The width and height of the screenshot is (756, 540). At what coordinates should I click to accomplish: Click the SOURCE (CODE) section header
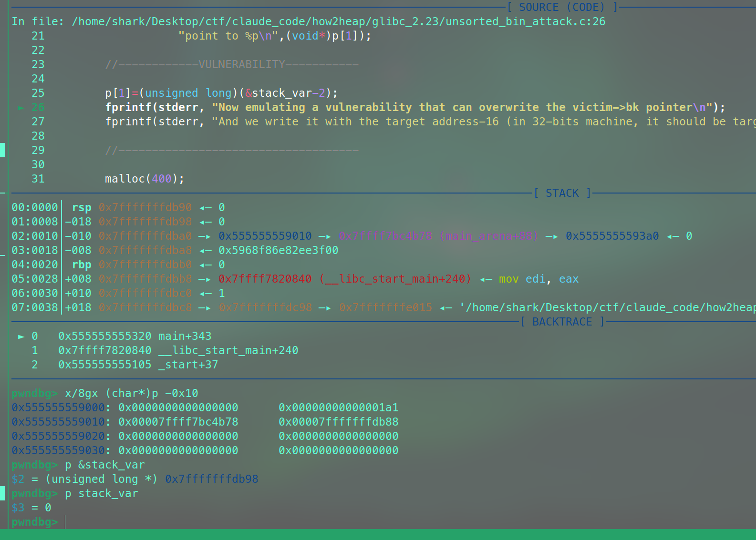tap(562, 7)
